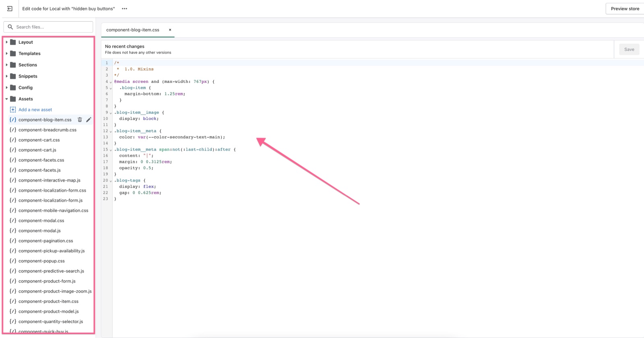Open component-product-image-zoom.js file
Viewport: 644px width, 338px height.
(x=55, y=291)
